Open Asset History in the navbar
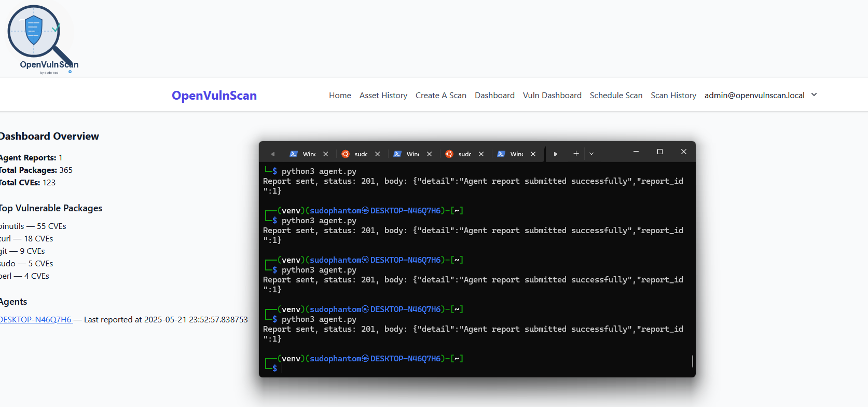The width and height of the screenshot is (868, 407). point(383,96)
